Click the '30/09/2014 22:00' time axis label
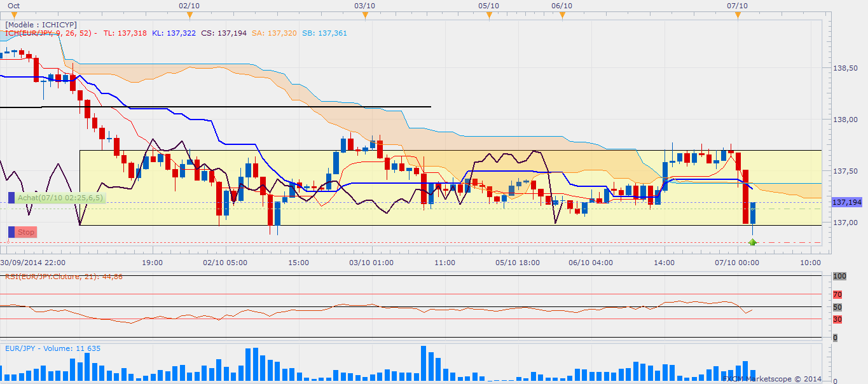 32,262
